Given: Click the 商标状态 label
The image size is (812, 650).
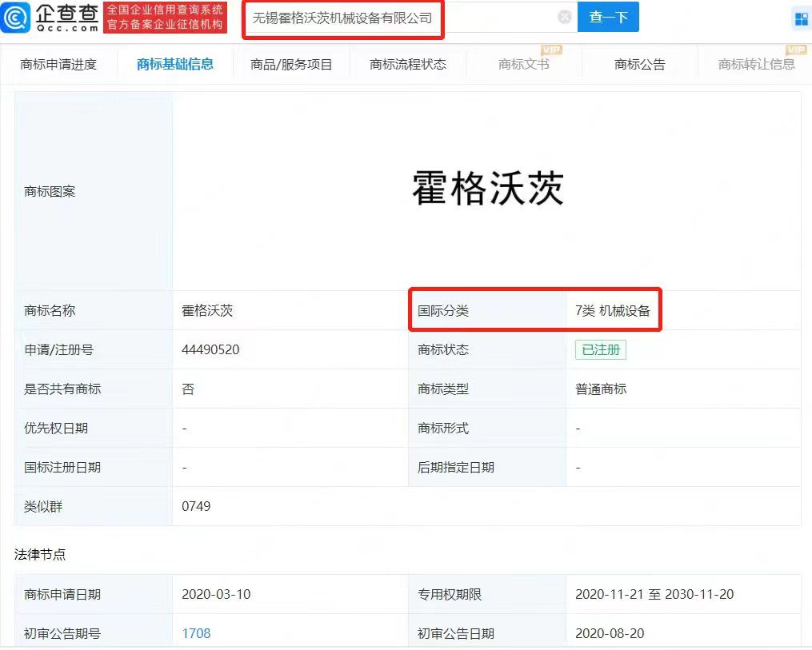Looking at the screenshot, I should 443,350.
